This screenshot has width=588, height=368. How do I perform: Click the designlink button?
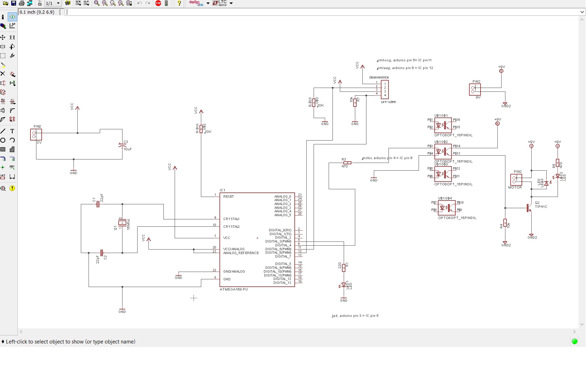pyautogui.click(x=196, y=3)
